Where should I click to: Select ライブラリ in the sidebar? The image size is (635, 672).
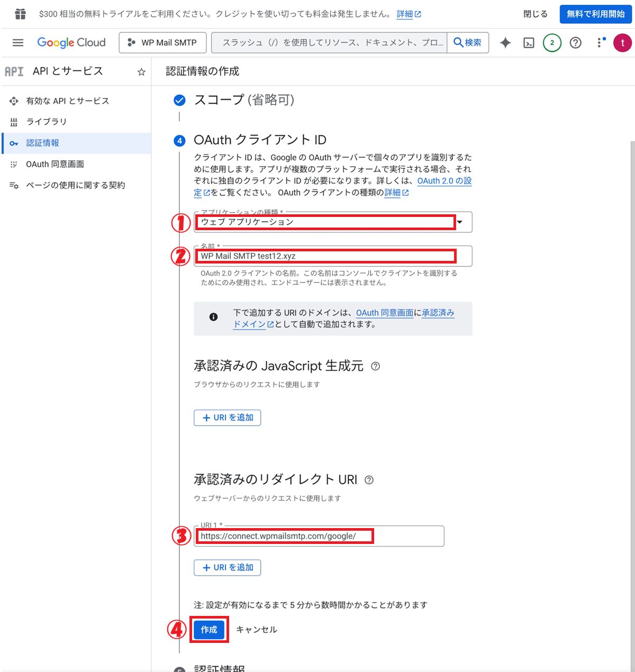pos(47,122)
